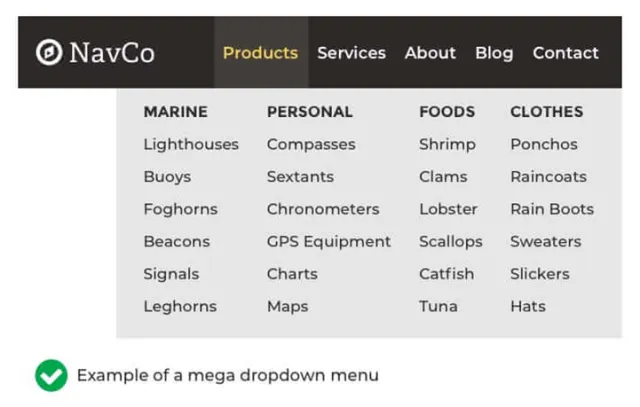
Task: Select the Maps link
Action: pos(287,306)
